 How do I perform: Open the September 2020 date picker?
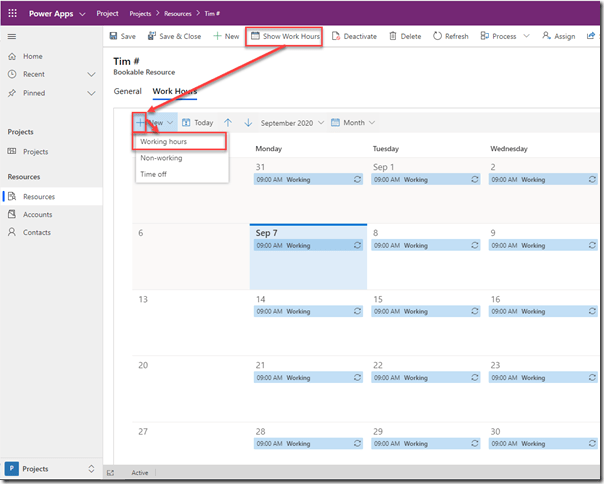tap(291, 123)
